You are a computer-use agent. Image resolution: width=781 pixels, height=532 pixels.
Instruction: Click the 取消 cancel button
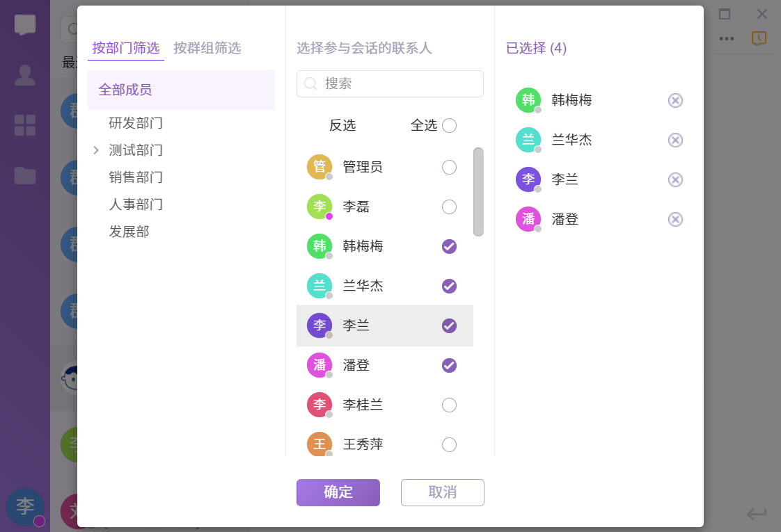(x=443, y=492)
